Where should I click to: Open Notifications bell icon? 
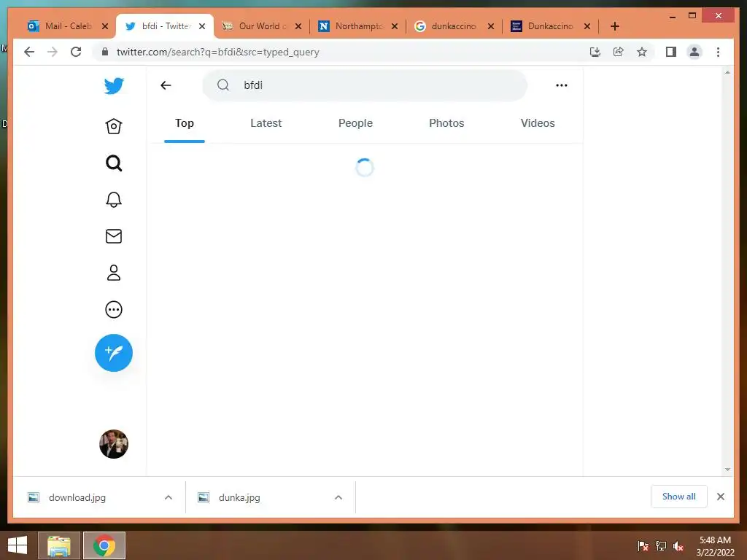tap(113, 200)
